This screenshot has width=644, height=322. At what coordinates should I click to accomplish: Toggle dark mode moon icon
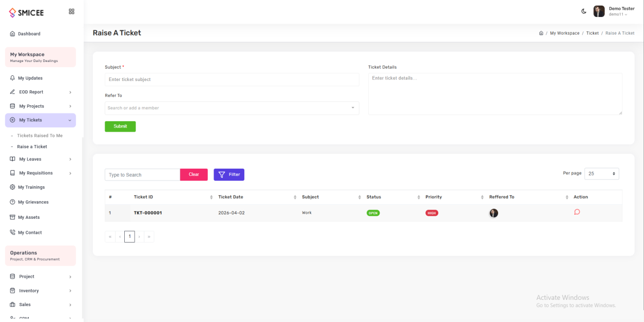coord(584,11)
